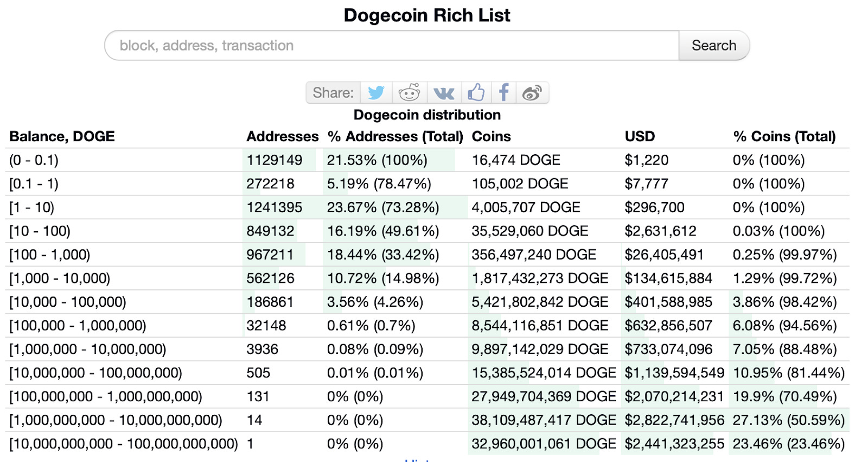This screenshot has width=868, height=462.
Task: Select the [100 - 1,000) balance row label
Action: [49, 255]
